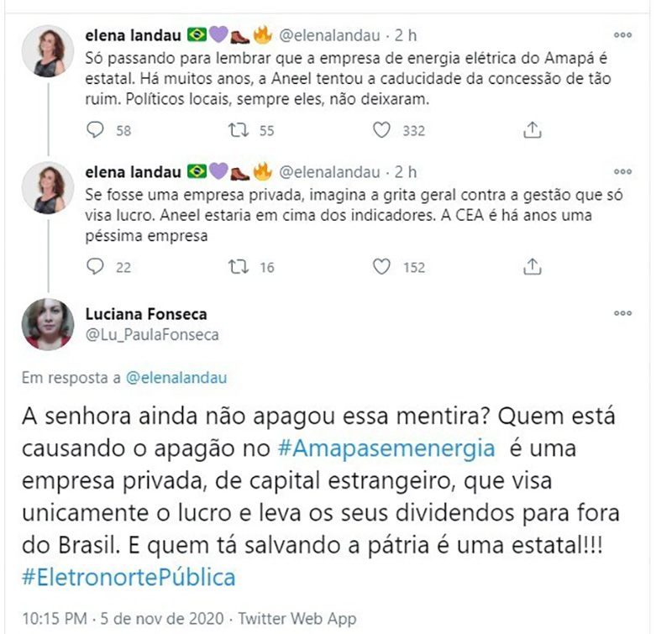View Luciana Fonseca's profile picture
Viewport: 672px width, 634px height.
click(x=48, y=324)
